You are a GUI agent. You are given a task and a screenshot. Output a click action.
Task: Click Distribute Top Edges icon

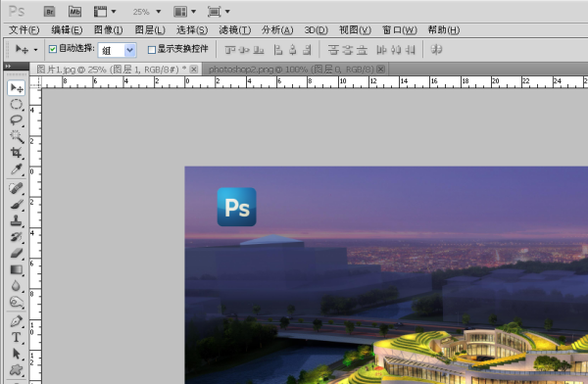(x=333, y=50)
